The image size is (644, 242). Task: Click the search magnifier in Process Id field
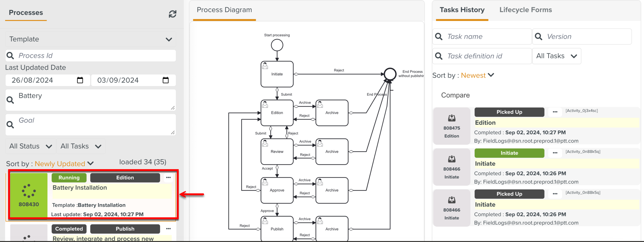(10, 55)
